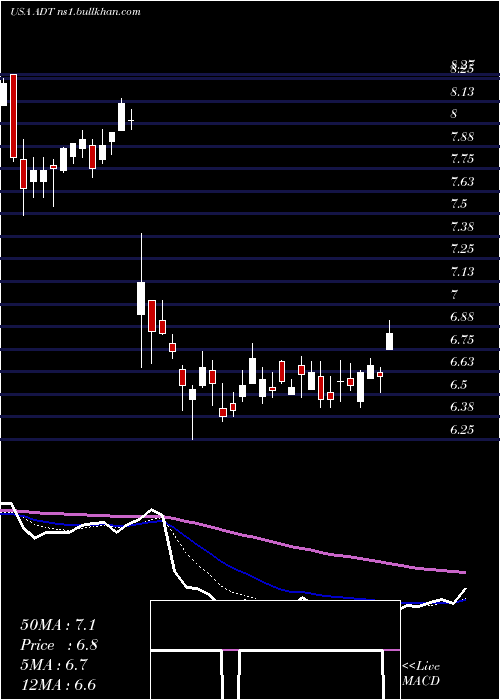Screen dimensions: 500x700
Task: Click the 7.38 price axis label
Action: pyautogui.click(x=462, y=227)
